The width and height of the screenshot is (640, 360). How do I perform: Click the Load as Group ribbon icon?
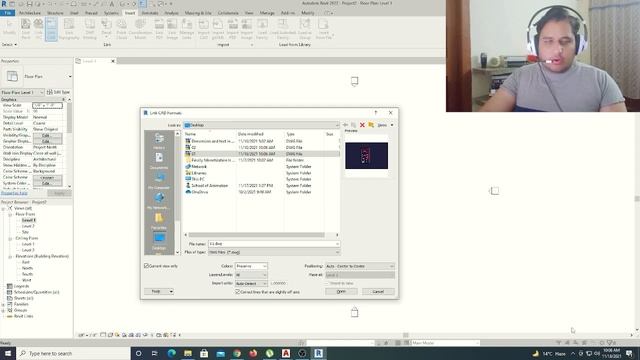pos(304,29)
